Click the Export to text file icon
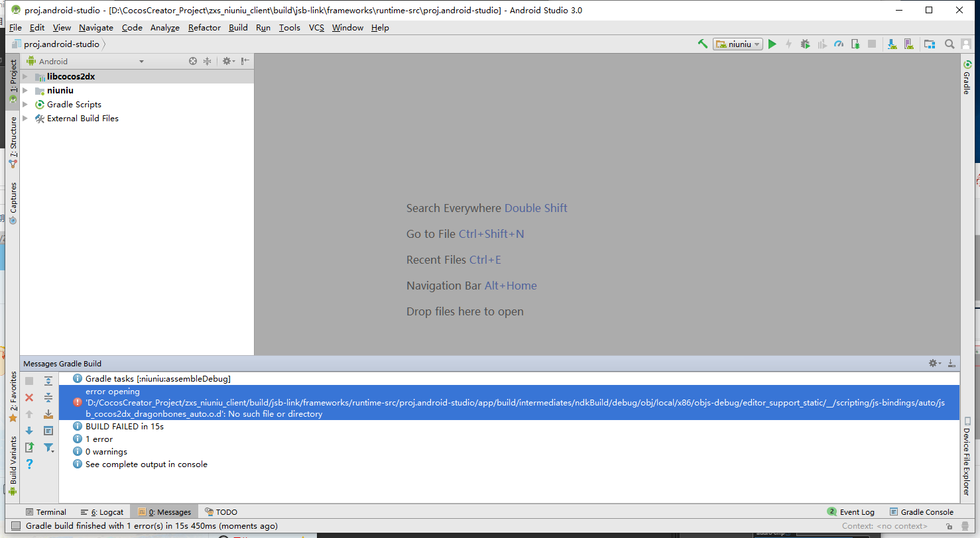The width and height of the screenshot is (980, 538). point(29,447)
